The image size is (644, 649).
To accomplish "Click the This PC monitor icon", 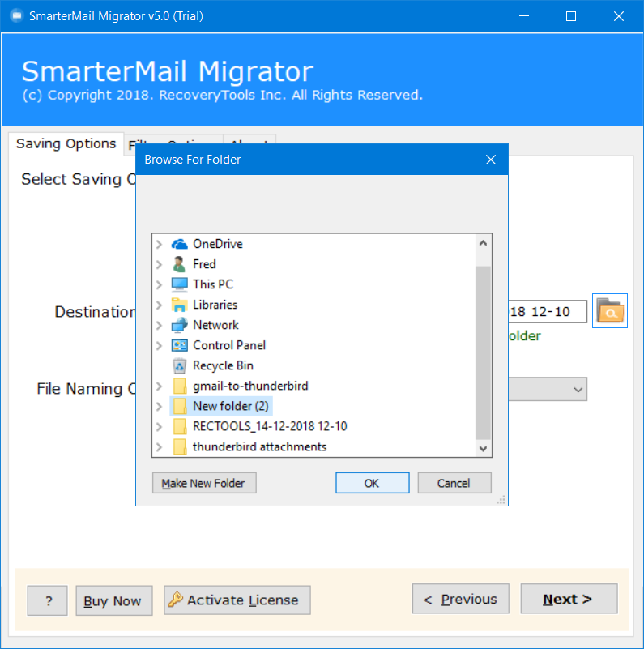I will click(x=179, y=284).
